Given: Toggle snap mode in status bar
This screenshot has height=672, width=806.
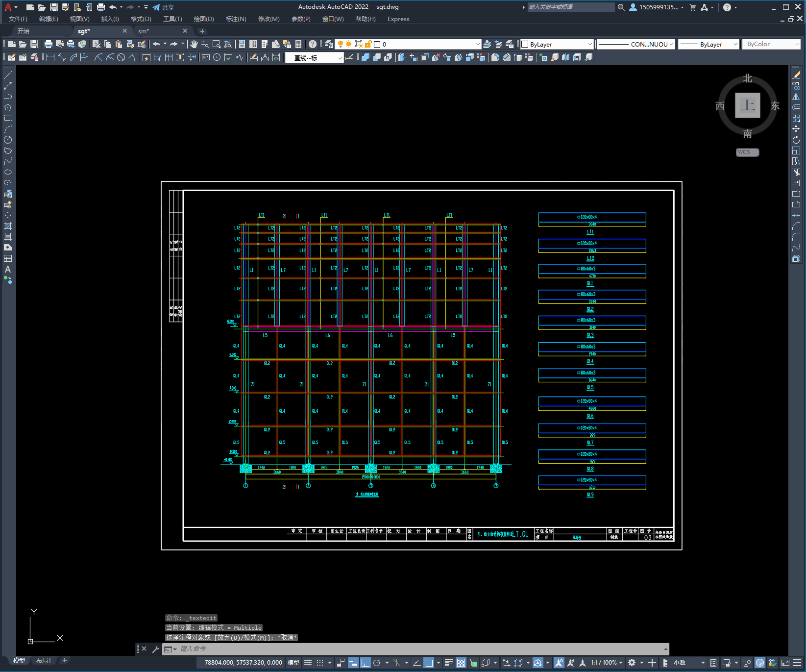Looking at the screenshot, I should [320, 663].
